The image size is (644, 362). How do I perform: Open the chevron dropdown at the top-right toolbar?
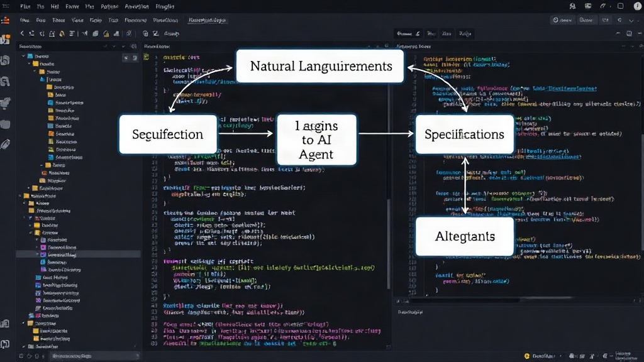[x=630, y=19]
